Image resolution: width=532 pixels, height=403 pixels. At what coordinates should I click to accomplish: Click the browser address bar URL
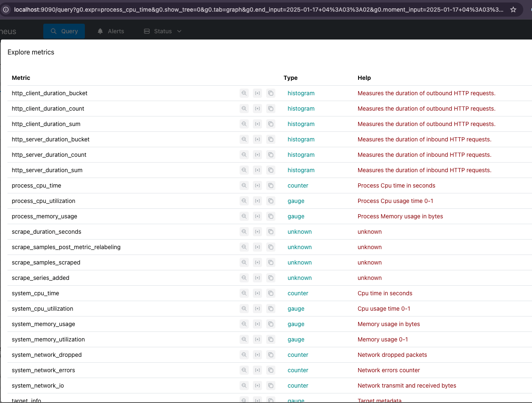click(x=258, y=9)
